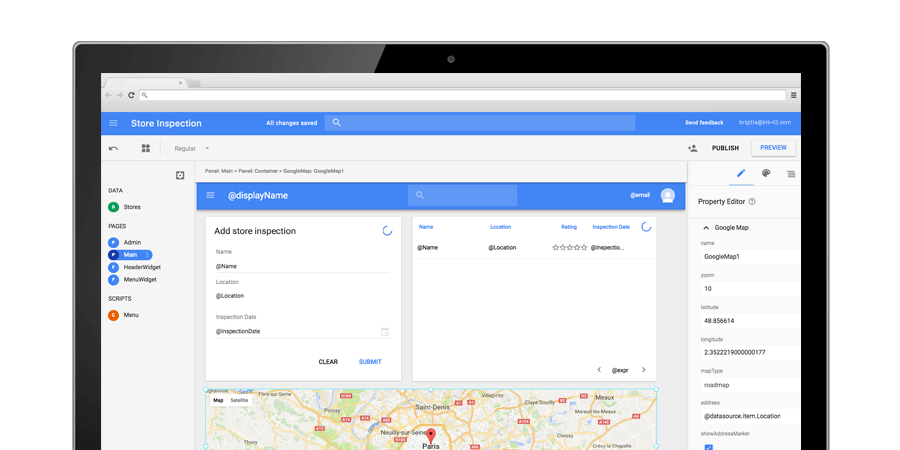900x450 pixels.
Task: Switch map to Map view
Action: [x=218, y=400]
